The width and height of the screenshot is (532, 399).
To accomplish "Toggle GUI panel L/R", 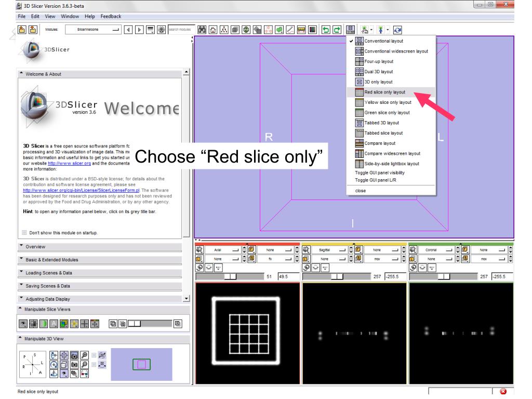I will (x=375, y=180).
